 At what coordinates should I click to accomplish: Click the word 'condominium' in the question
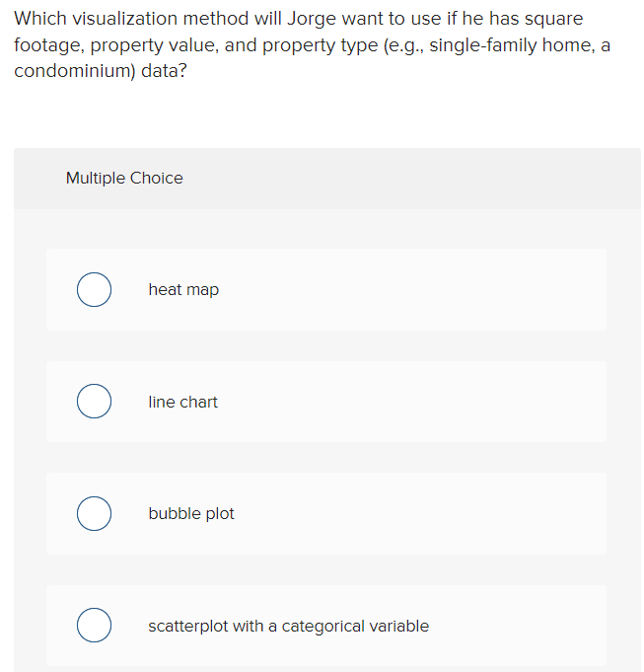point(75,71)
